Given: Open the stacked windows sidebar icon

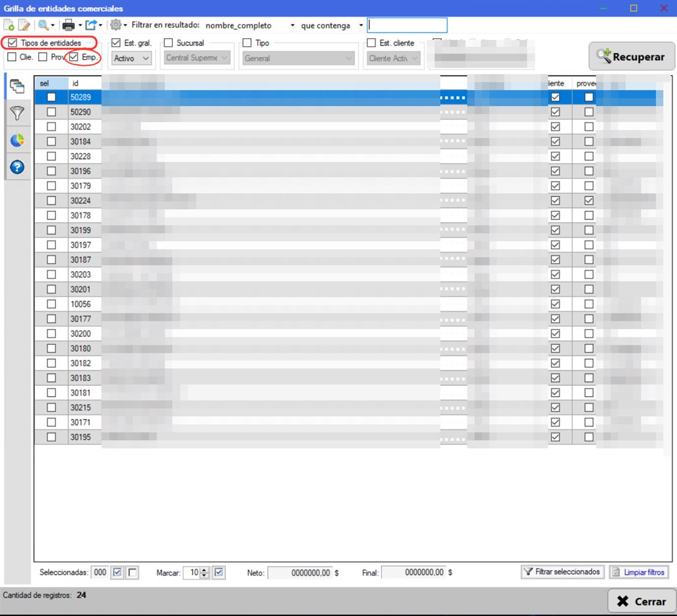Looking at the screenshot, I should (17, 86).
